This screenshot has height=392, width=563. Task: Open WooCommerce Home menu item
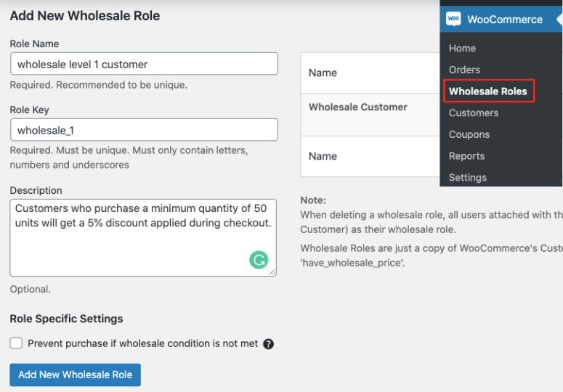(x=462, y=48)
